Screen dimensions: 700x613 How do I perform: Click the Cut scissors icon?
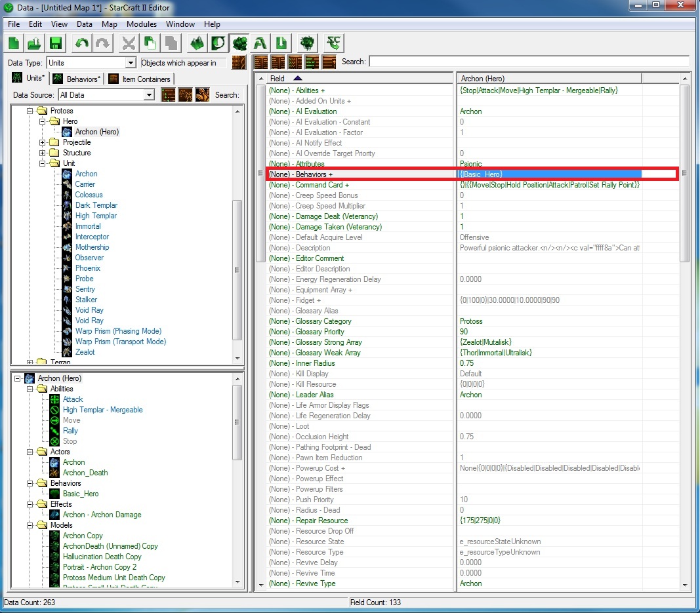tap(129, 43)
